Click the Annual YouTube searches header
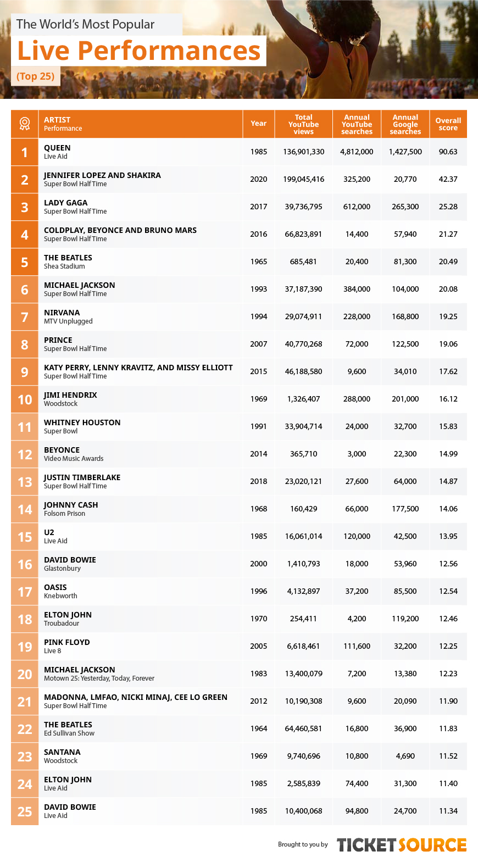This screenshot has width=478, height=868. coord(357,124)
